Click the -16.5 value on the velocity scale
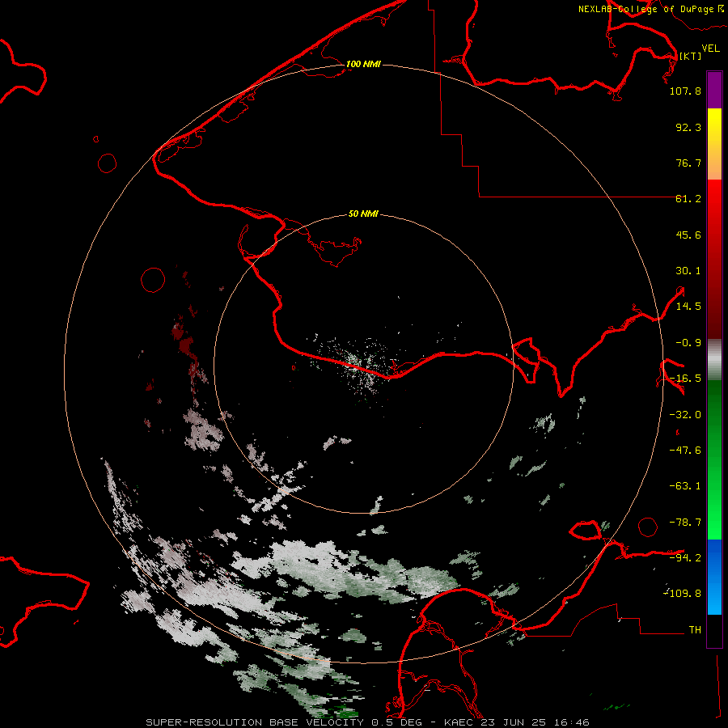 tap(685, 379)
